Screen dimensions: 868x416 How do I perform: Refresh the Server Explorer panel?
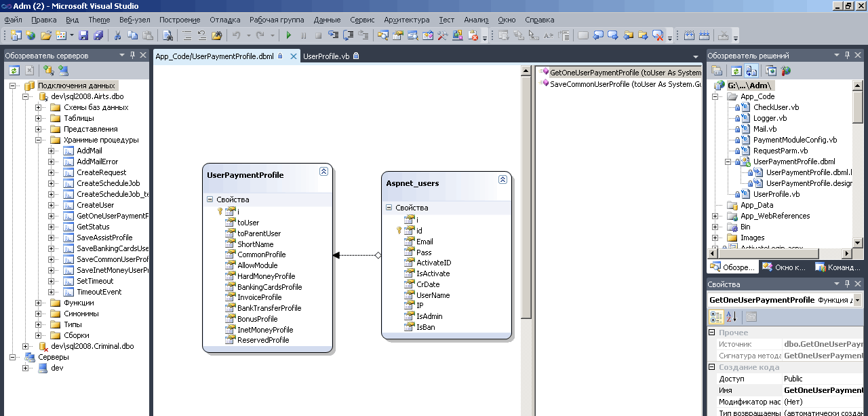click(14, 70)
